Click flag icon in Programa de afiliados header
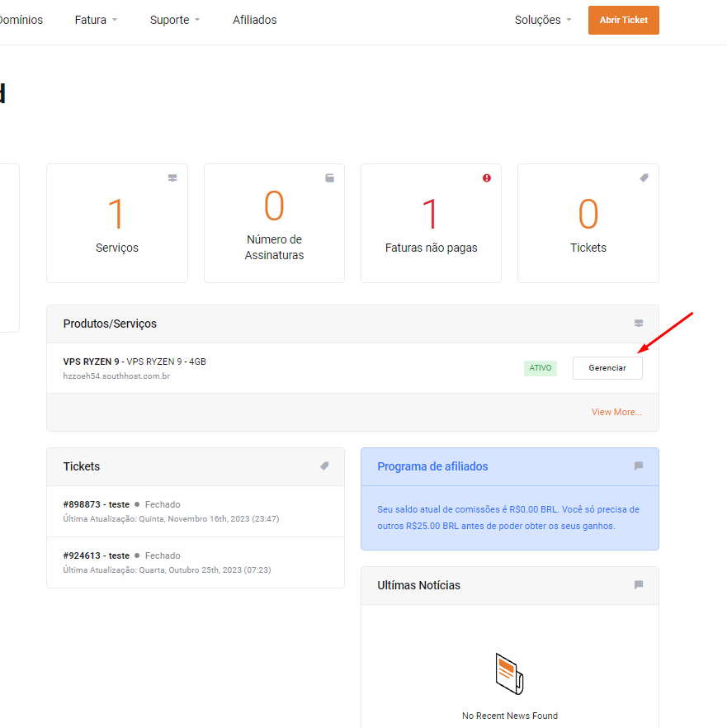 click(638, 466)
